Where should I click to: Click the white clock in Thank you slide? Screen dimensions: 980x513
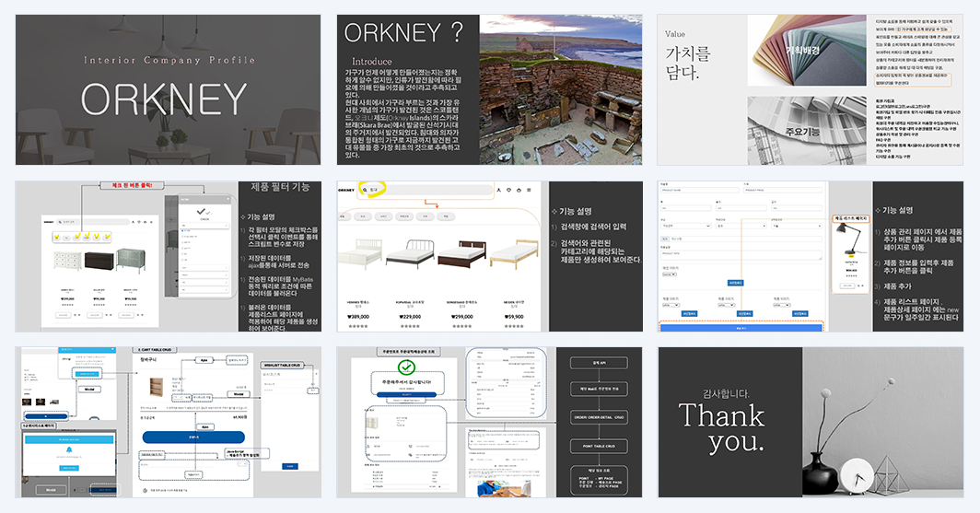click(857, 476)
